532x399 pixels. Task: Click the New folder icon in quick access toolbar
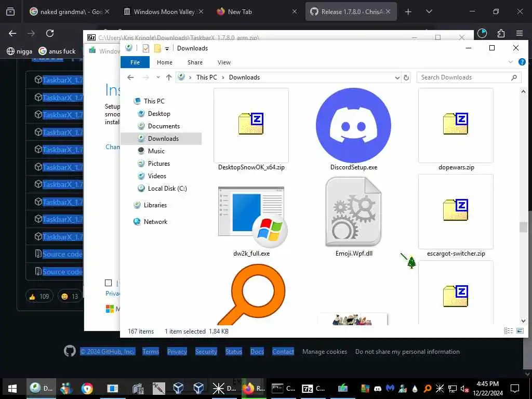coord(157,48)
